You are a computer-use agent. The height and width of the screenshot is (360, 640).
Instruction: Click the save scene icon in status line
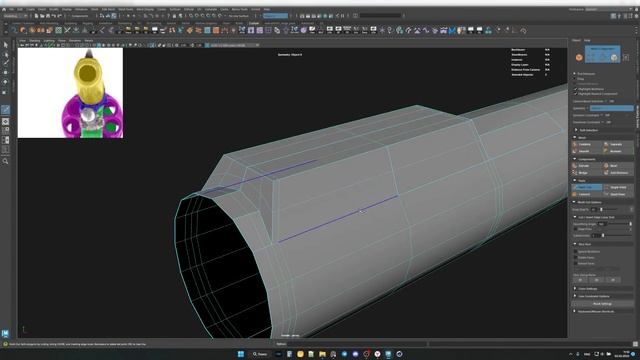(x=48, y=16)
